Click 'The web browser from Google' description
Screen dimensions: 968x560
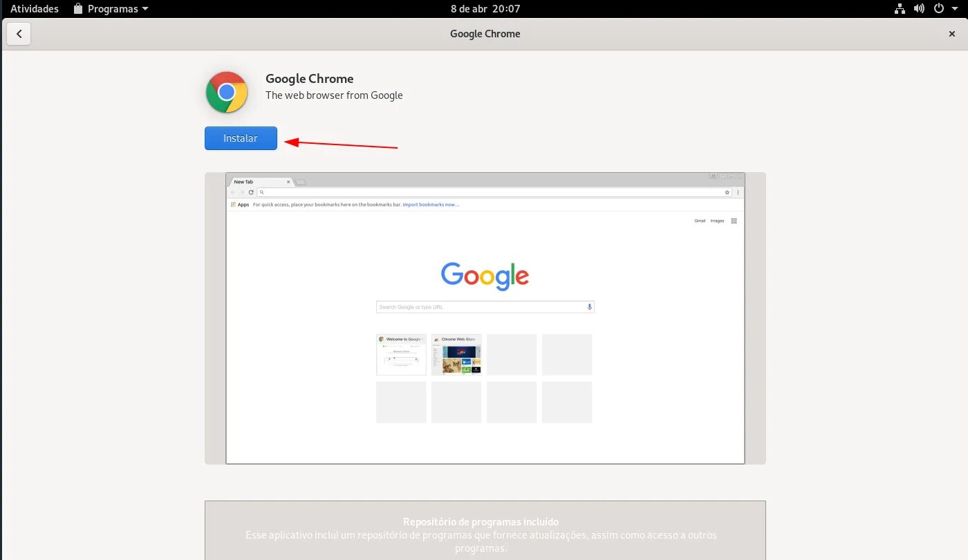[334, 95]
